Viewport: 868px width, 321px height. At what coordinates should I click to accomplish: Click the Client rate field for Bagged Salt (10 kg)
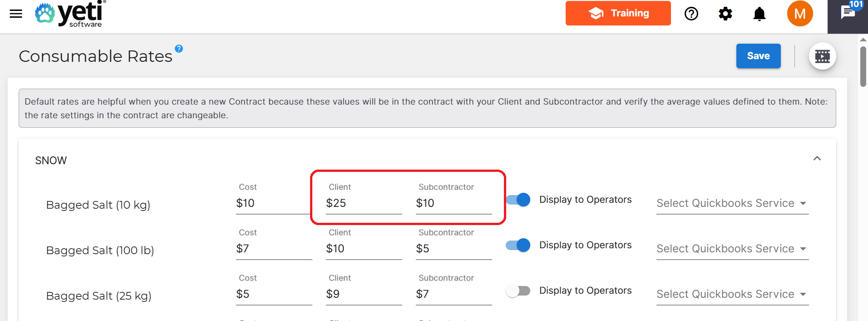tap(363, 203)
